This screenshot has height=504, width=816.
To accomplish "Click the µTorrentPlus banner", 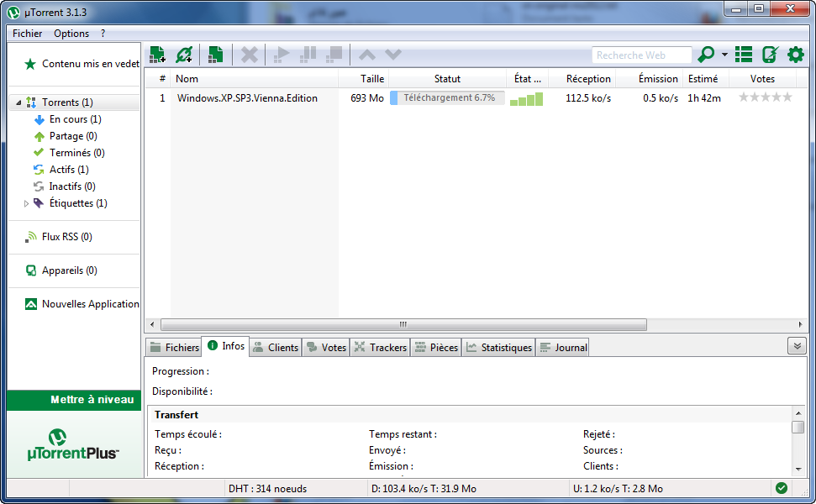I will 74,444.
